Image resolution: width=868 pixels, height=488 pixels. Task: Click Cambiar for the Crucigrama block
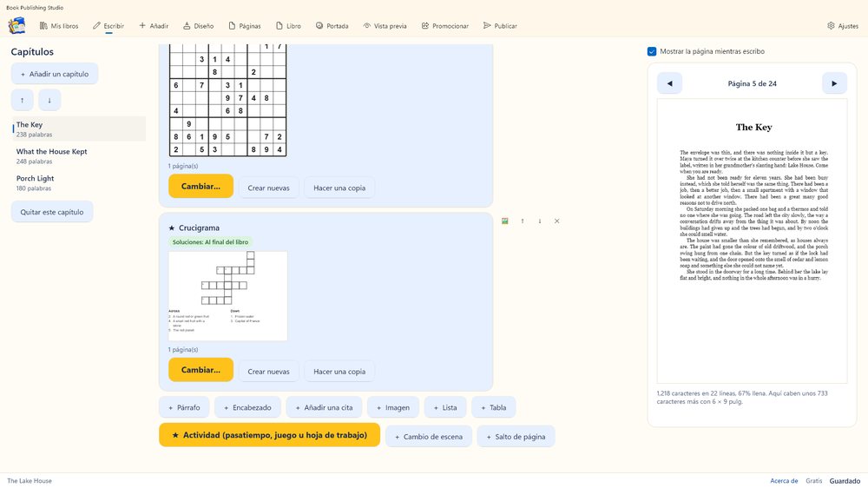point(201,369)
